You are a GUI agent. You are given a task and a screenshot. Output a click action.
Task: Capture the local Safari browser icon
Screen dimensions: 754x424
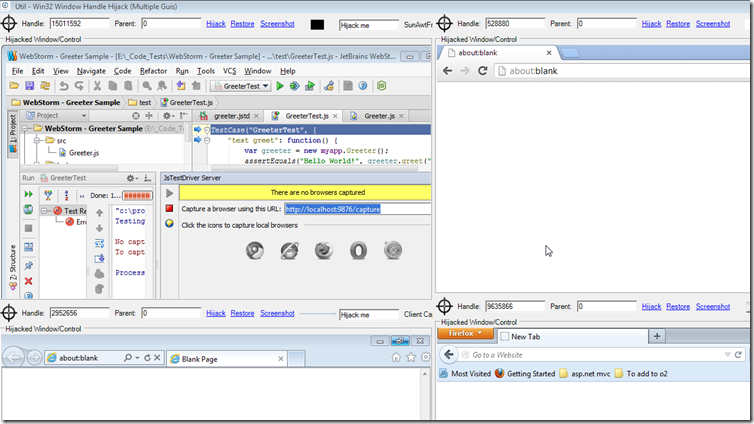pyautogui.click(x=393, y=250)
